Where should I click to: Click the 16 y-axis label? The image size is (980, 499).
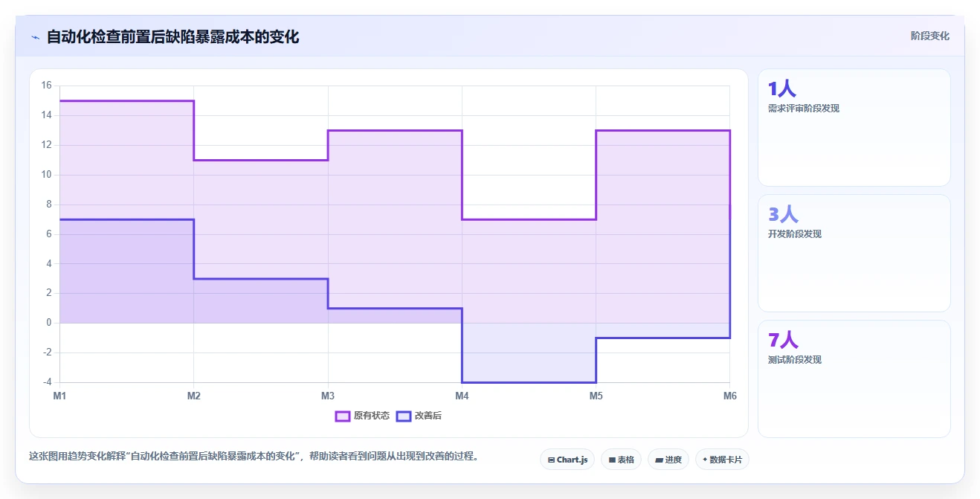click(46, 86)
